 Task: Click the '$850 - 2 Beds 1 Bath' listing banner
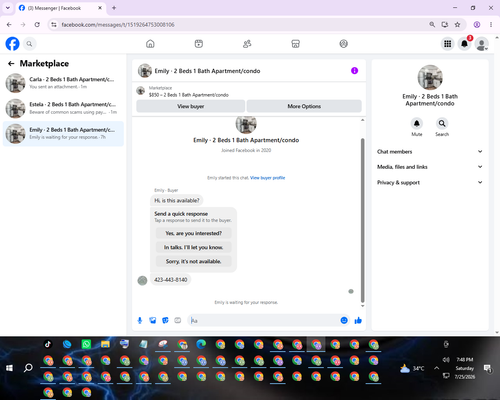click(x=249, y=91)
